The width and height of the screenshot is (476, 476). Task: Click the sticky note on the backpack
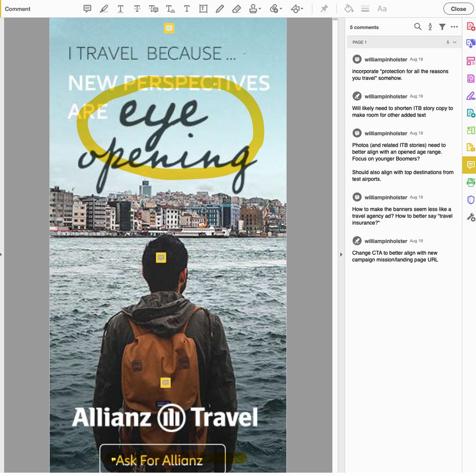(x=166, y=383)
